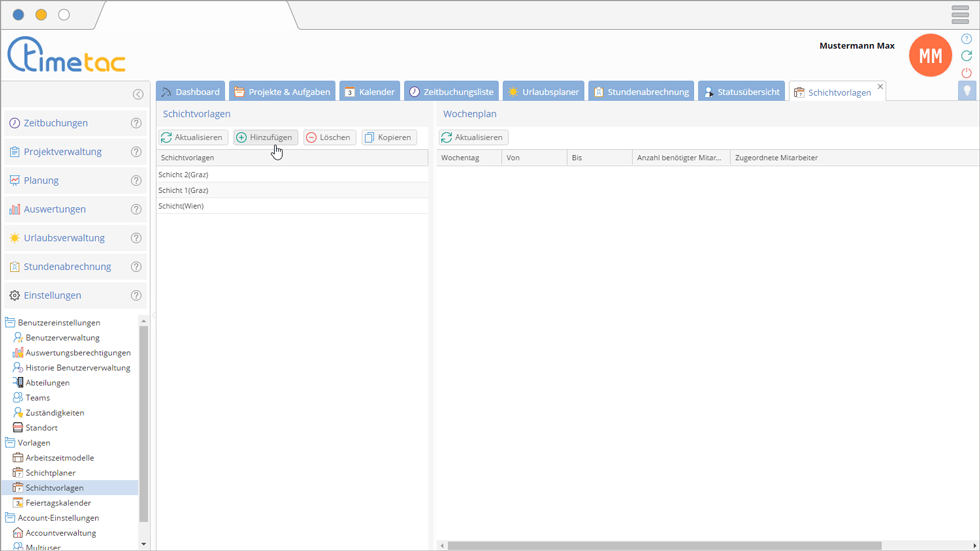Click the lightbulb tips icon
The image size is (980, 551).
pyautogui.click(x=966, y=91)
